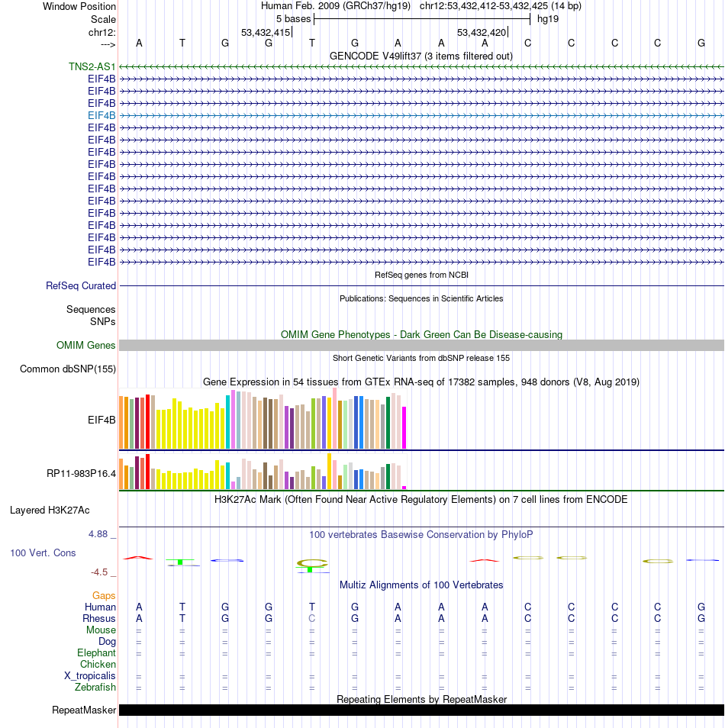Click the -4.5 PhyloP lower bound value

(x=99, y=572)
